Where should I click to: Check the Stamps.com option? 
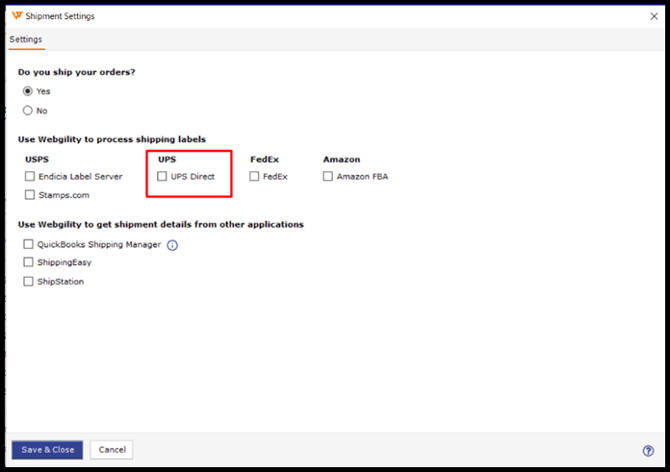30,195
